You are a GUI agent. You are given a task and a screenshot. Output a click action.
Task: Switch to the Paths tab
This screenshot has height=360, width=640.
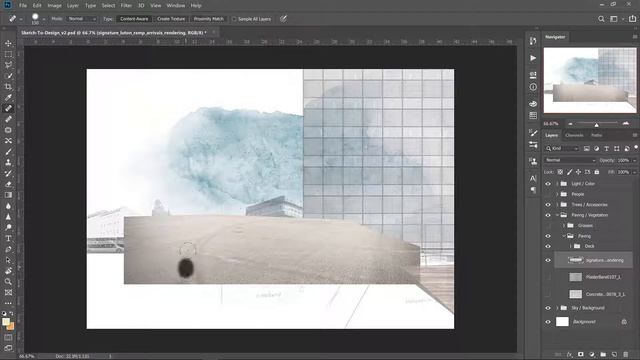pos(596,135)
